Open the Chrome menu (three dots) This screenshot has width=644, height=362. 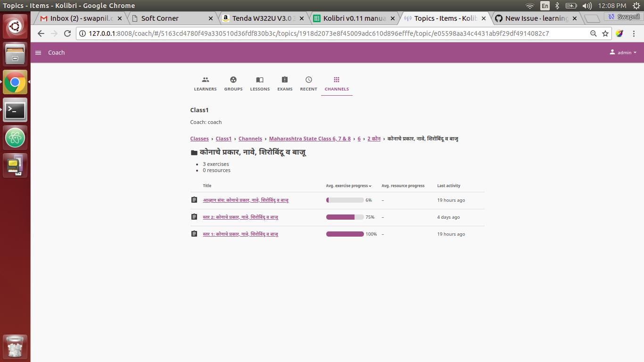634,33
